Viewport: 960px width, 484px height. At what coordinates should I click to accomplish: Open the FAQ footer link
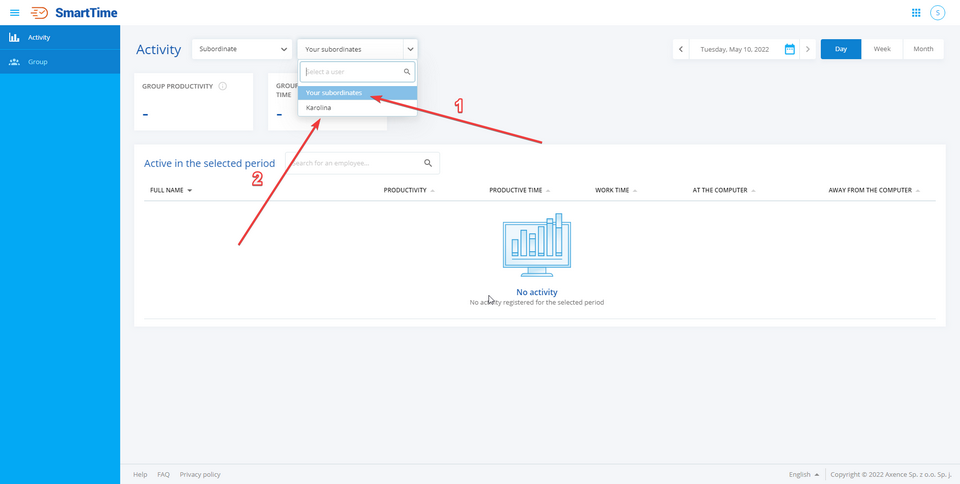pos(163,474)
